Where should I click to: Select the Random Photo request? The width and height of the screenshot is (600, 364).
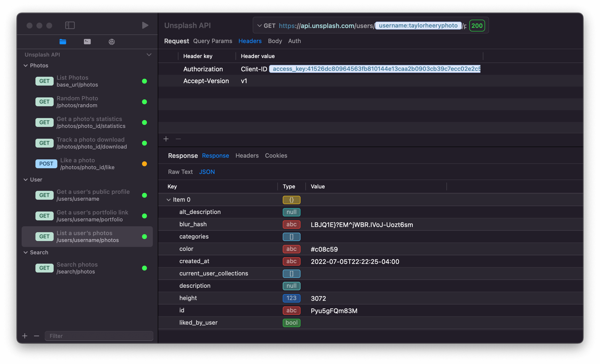pos(87,102)
